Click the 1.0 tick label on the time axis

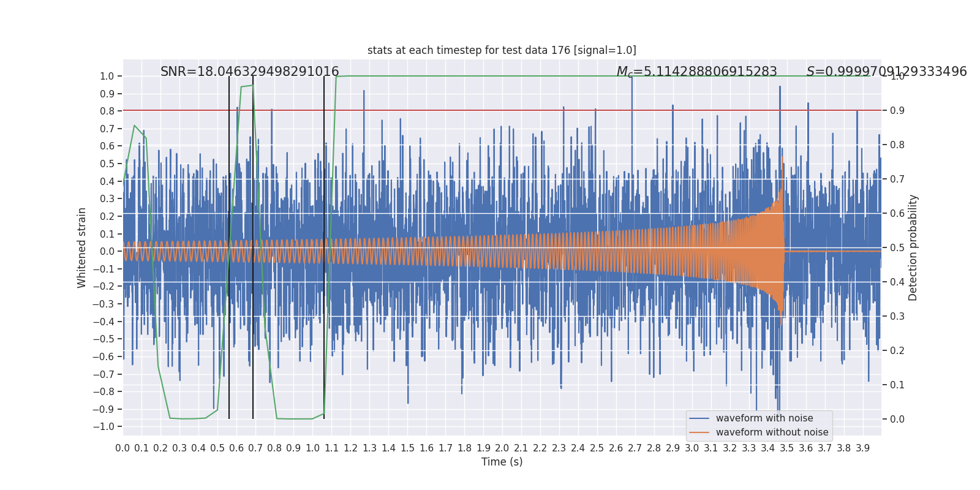coord(312,448)
